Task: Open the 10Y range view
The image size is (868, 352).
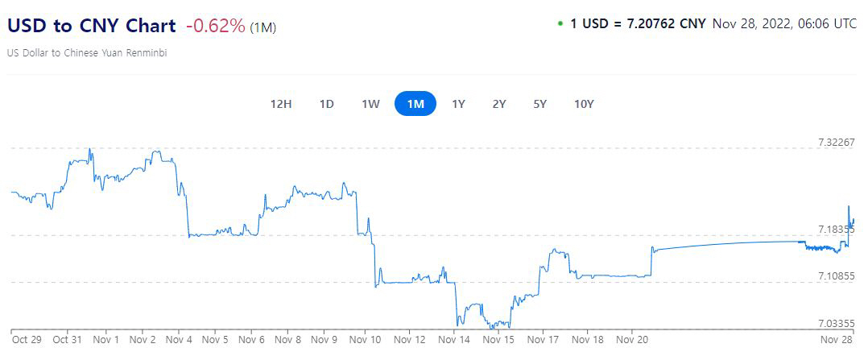Action: tap(584, 104)
